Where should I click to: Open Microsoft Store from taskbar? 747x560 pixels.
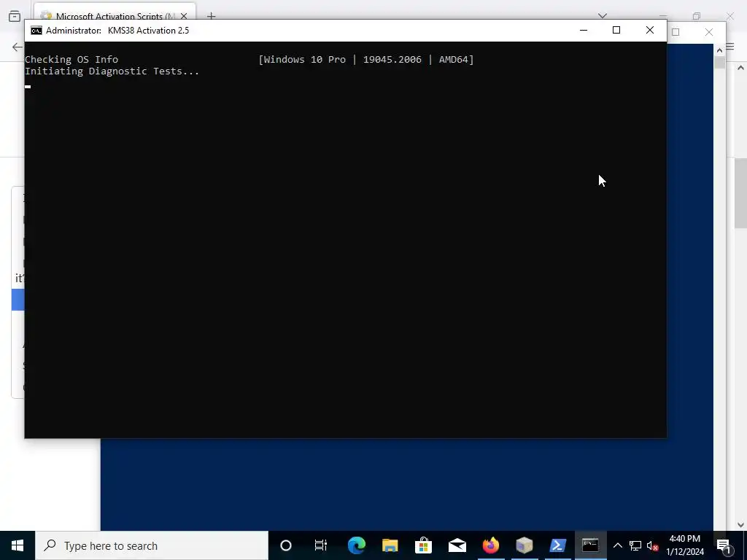pyautogui.click(x=423, y=545)
